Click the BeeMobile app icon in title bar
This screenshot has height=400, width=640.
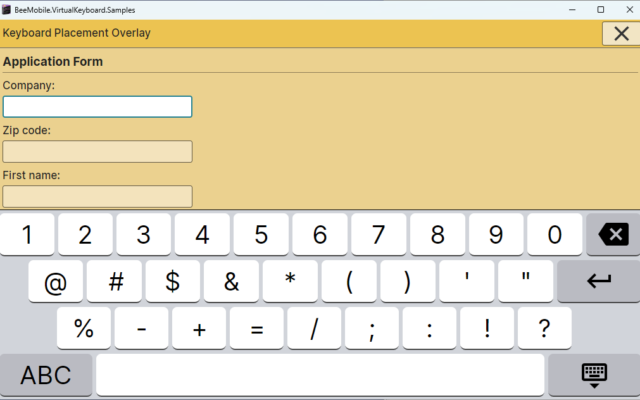point(6,9)
